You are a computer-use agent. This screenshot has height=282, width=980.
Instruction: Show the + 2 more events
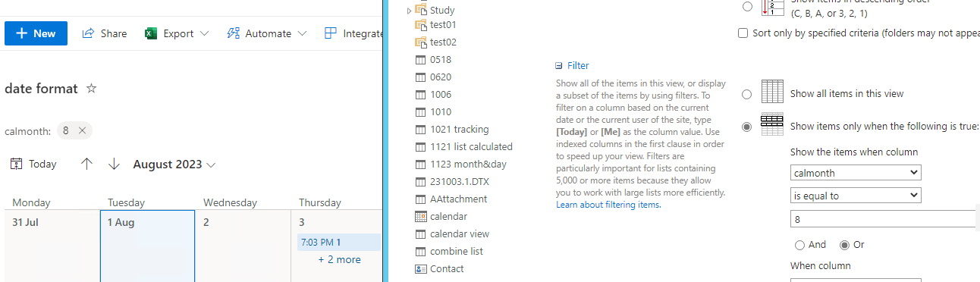[339, 259]
